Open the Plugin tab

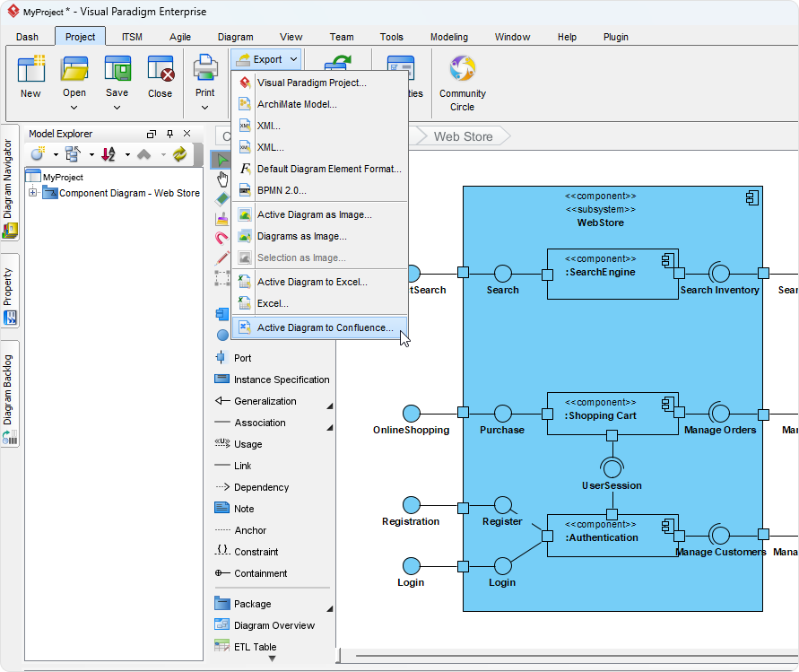(x=615, y=37)
